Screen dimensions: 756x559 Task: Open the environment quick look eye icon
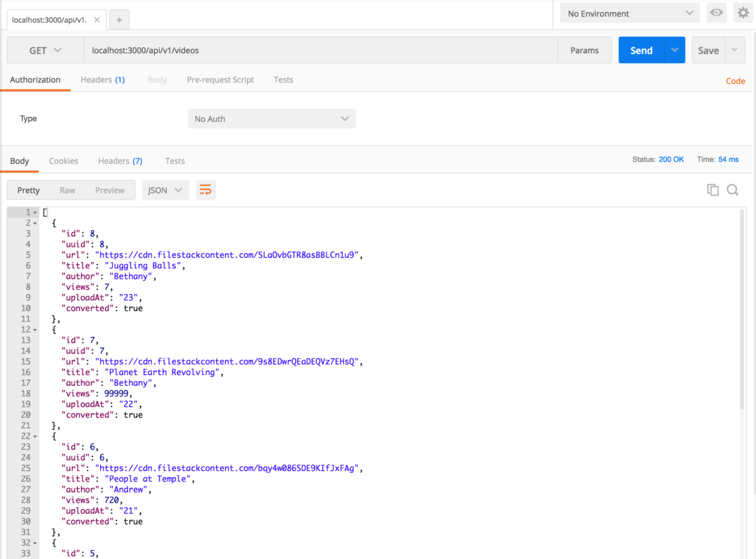coord(716,13)
